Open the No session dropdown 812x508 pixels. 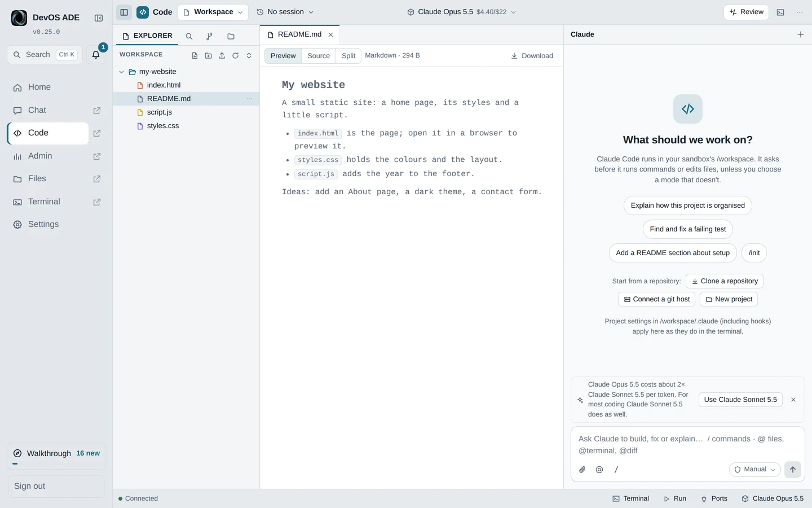tap(285, 12)
